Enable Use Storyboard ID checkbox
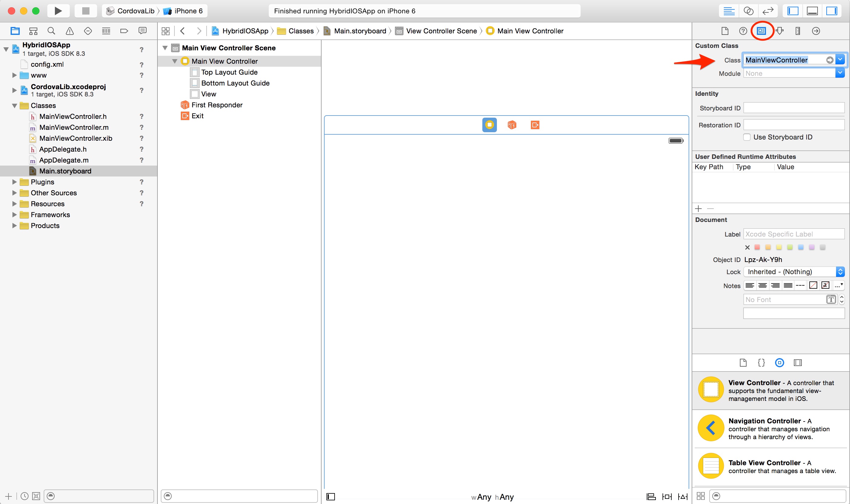Viewport: 850px width, 504px height. click(747, 137)
